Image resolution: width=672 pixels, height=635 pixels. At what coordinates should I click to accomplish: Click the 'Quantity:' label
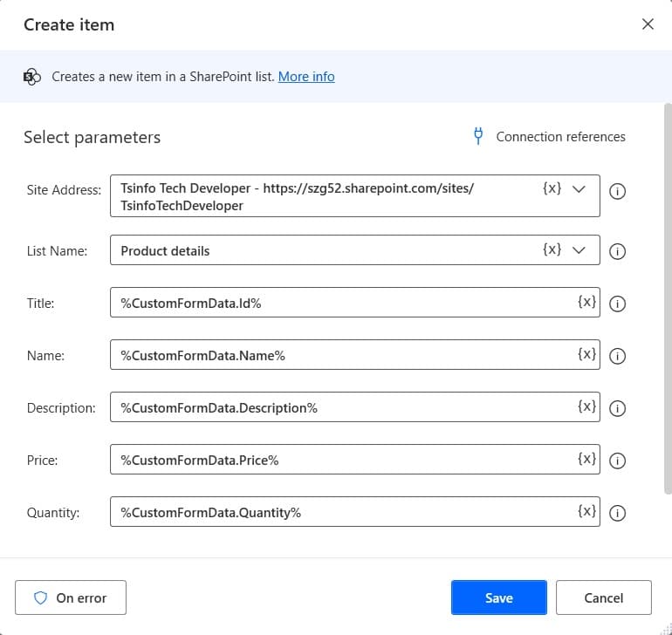click(53, 513)
